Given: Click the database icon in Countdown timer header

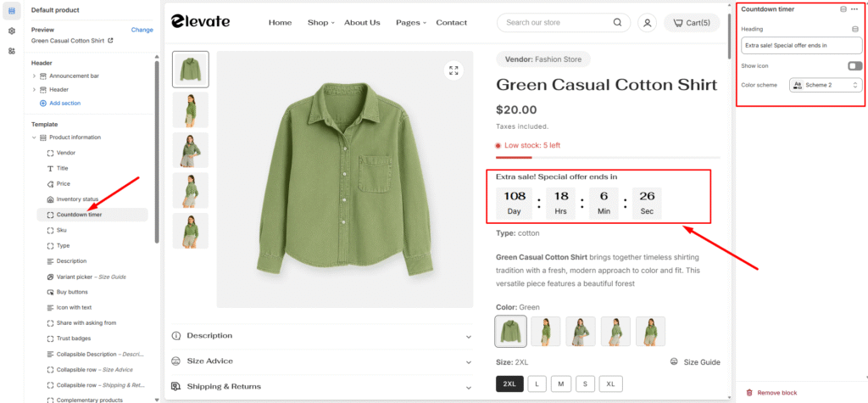Looking at the screenshot, I should (x=843, y=8).
